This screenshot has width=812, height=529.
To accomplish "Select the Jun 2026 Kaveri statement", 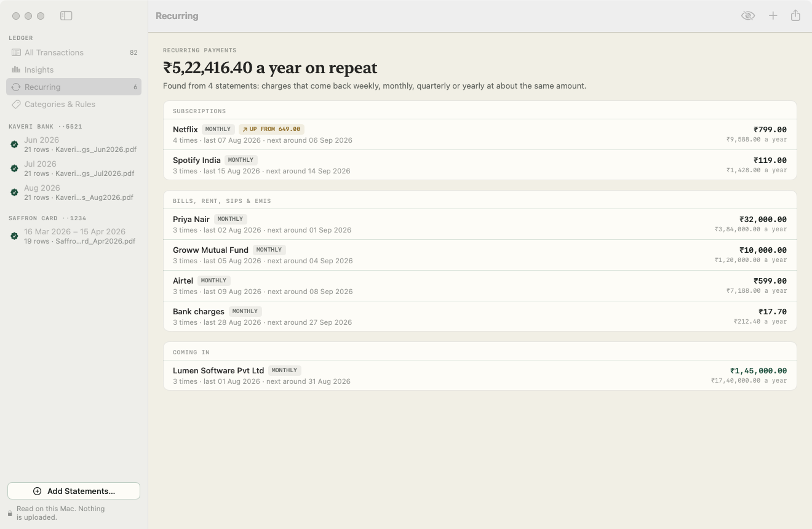I will pyautogui.click(x=74, y=145).
